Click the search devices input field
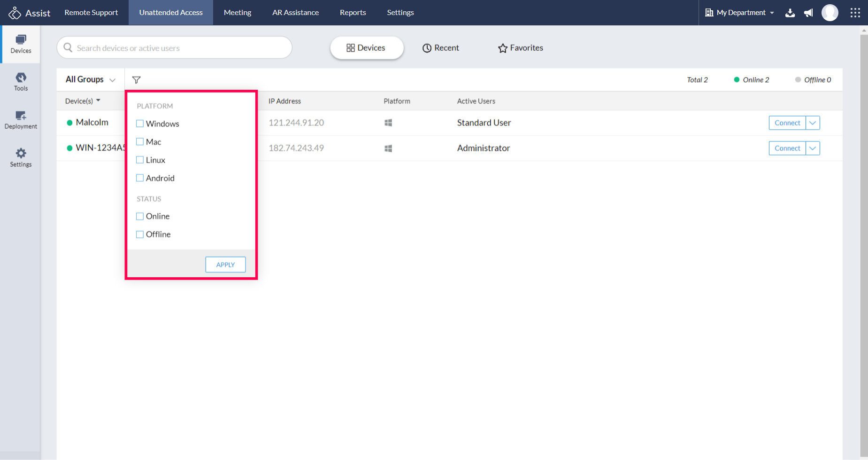The height and width of the screenshot is (460, 868). (175, 48)
